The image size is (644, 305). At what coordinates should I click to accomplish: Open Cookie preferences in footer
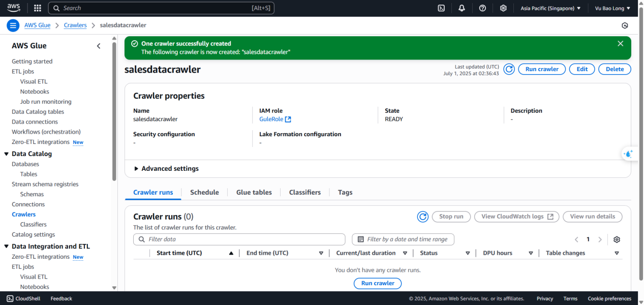[609, 299]
